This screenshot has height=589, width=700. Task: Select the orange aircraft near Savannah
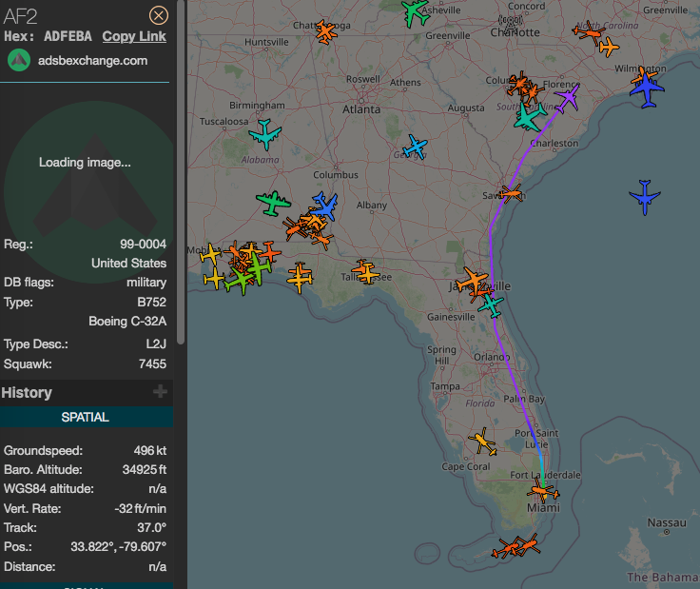(x=511, y=193)
